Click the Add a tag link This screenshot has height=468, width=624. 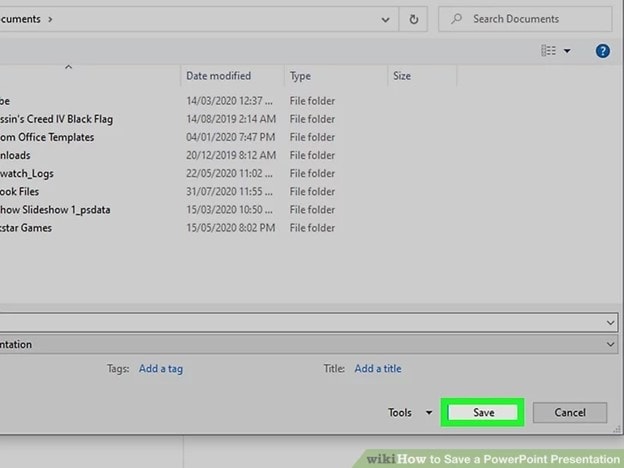point(161,369)
